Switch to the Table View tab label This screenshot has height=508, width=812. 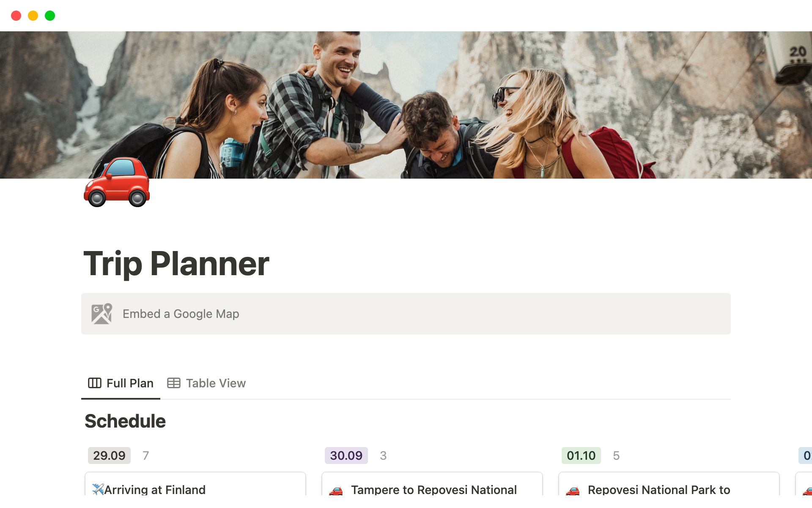(x=216, y=383)
